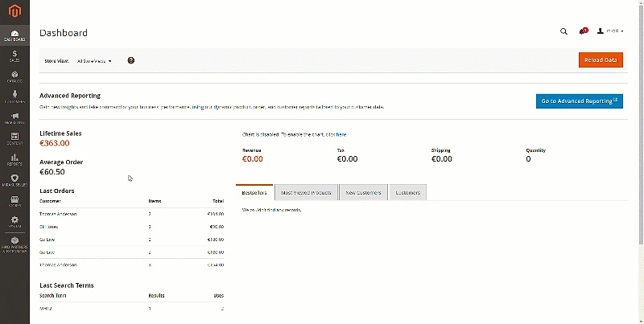Open the admin user account dropdown

tap(610, 31)
